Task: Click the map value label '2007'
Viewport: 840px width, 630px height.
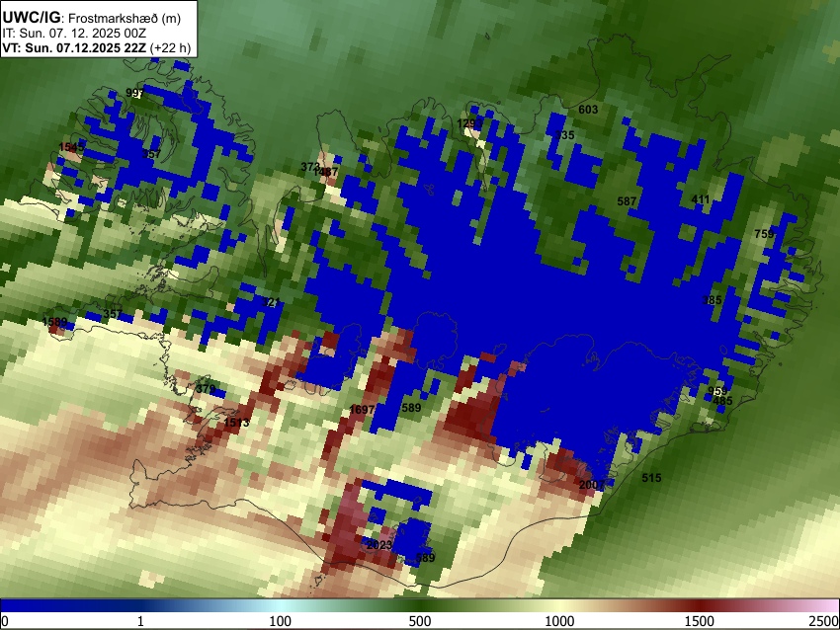Action: pos(592,485)
